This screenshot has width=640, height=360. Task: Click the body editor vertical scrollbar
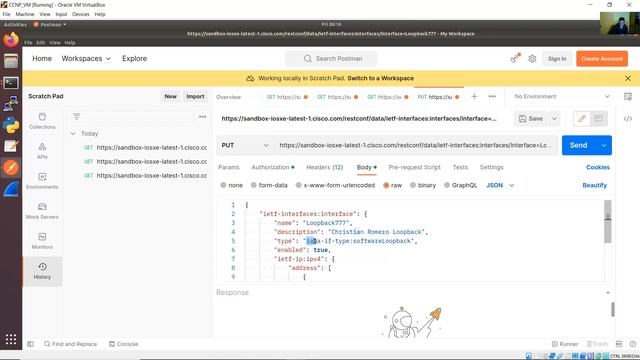(608, 222)
